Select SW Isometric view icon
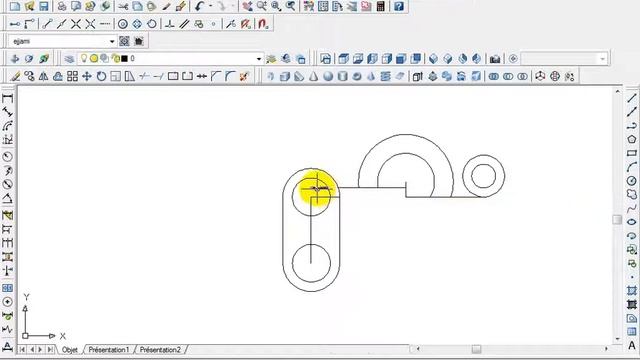The image size is (640, 360). (x=433, y=59)
